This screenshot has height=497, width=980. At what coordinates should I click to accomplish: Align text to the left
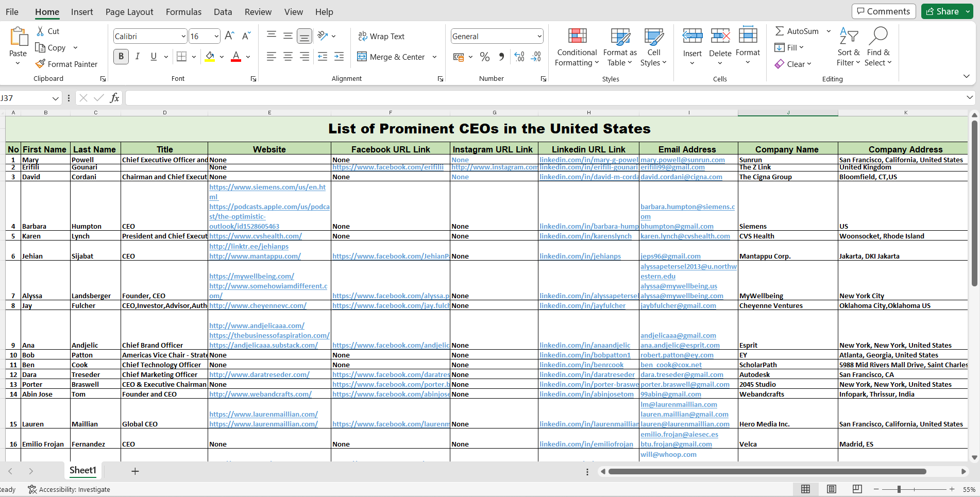point(272,57)
